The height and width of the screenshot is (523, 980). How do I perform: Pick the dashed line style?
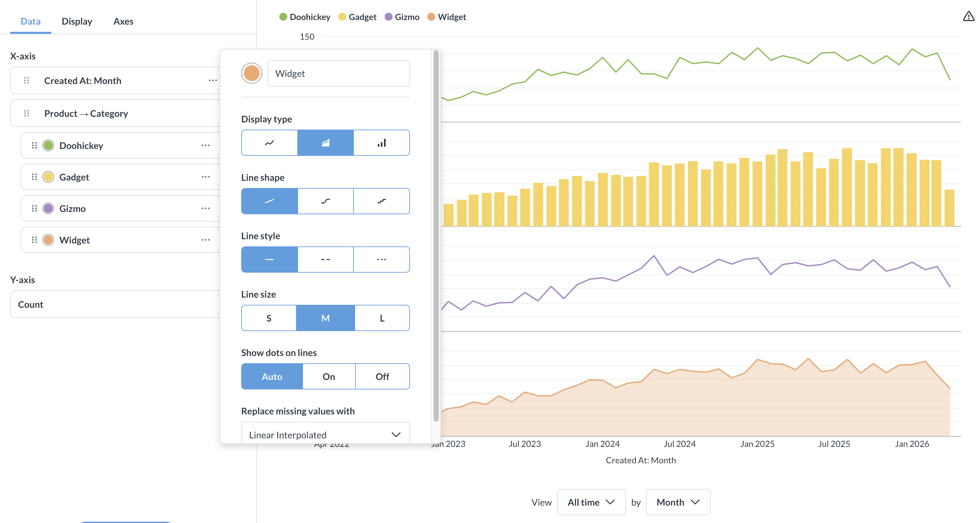pos(326,260)
